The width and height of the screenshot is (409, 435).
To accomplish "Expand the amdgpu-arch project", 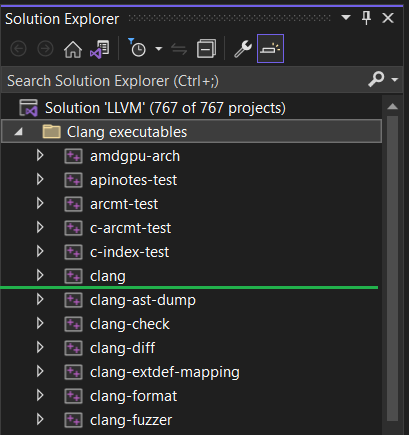I will point(40,155).
